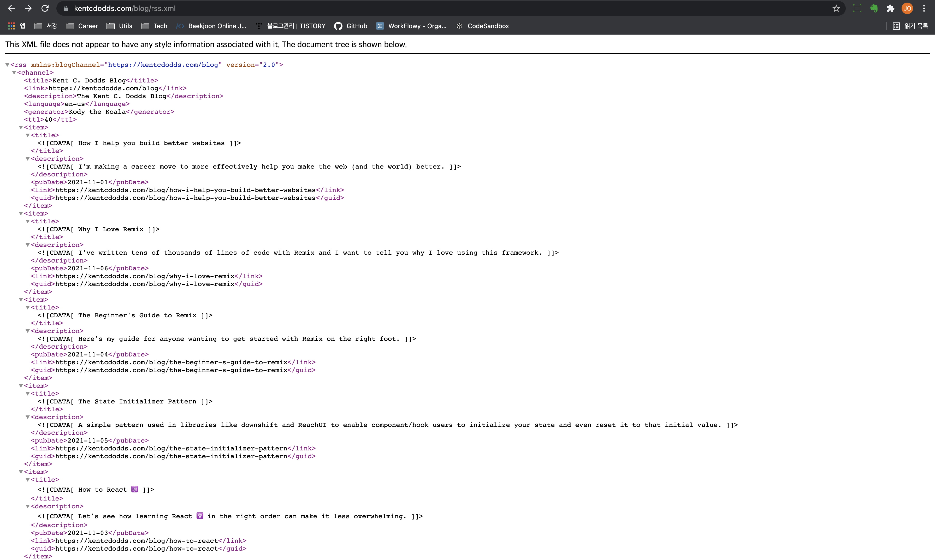Open the Evernote extension icon
Screen dimensions: 935x560
[x=874, y=8]
